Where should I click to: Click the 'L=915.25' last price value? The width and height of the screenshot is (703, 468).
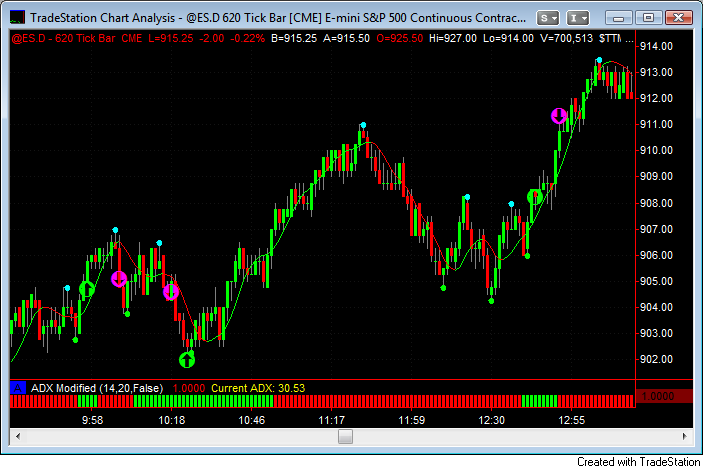[x=171, y=39]
